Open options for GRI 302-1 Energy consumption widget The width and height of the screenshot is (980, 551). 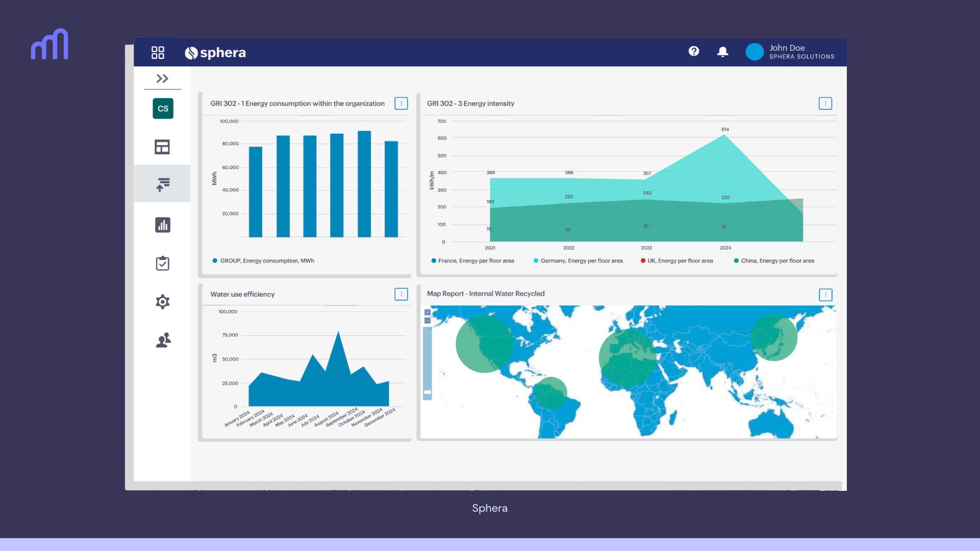point(401,103)
